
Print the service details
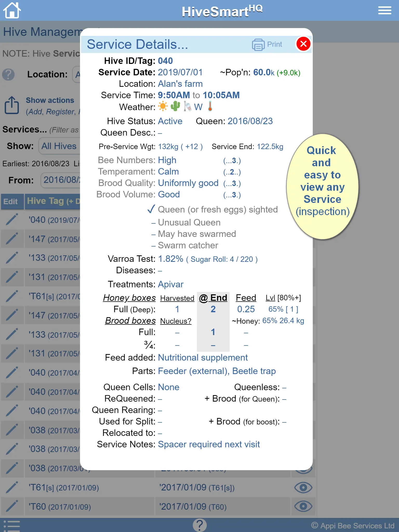[x=267, y=44]
